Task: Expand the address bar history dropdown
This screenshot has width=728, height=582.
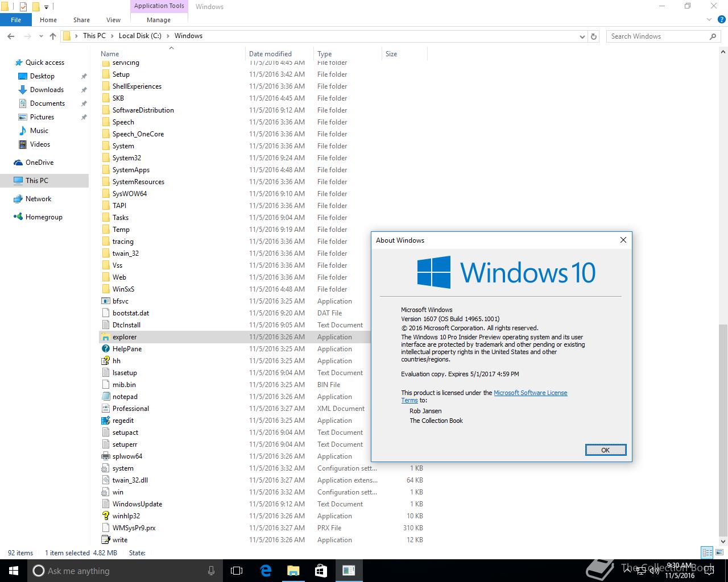Action: click(x=582, y=36)
